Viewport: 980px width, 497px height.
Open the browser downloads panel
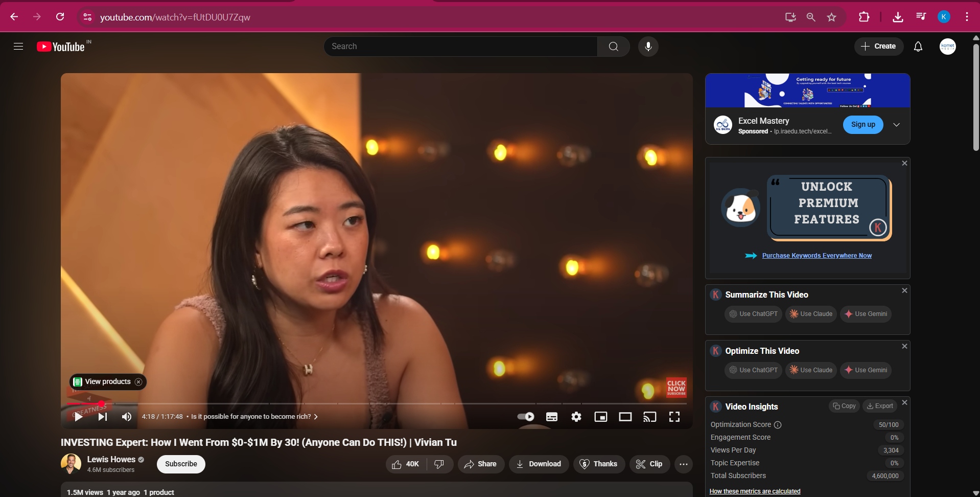click(898, 17)
